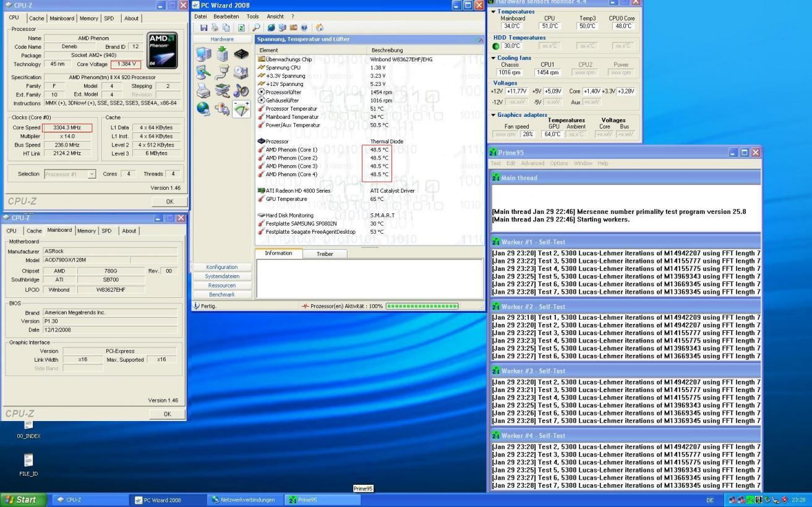
Task: Select the Prozessorlüfter row
Action: coord(370,92)
